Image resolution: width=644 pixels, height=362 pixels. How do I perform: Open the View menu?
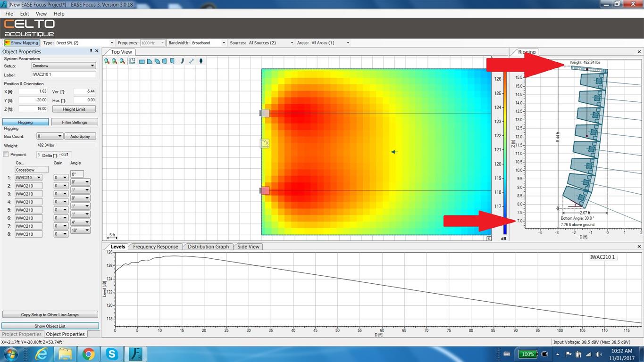[x=41, y=14]
